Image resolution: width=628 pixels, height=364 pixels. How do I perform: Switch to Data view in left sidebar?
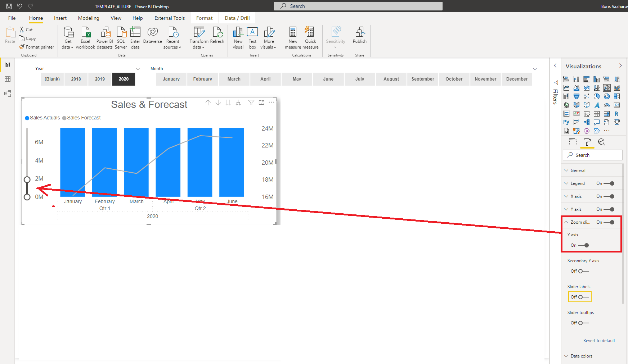coord(8,79)
